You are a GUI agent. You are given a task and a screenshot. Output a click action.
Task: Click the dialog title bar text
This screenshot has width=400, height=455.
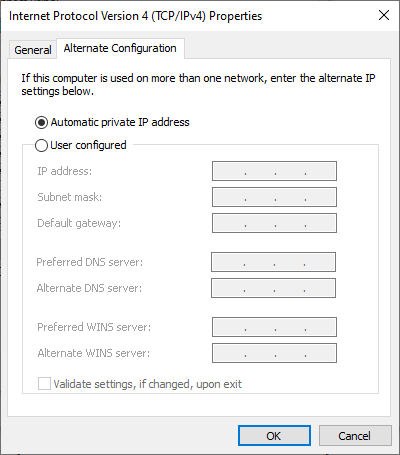pyautogui.click(x=135, y=16)
